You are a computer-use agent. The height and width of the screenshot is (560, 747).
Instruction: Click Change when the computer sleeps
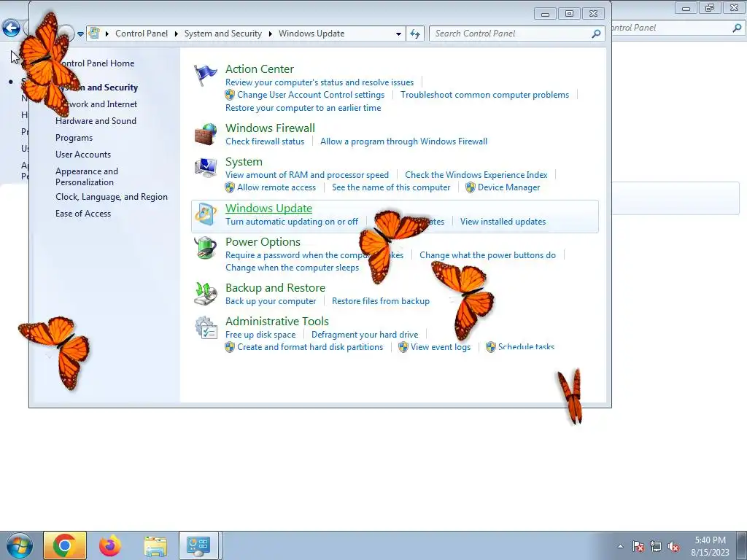click(292, 267)
